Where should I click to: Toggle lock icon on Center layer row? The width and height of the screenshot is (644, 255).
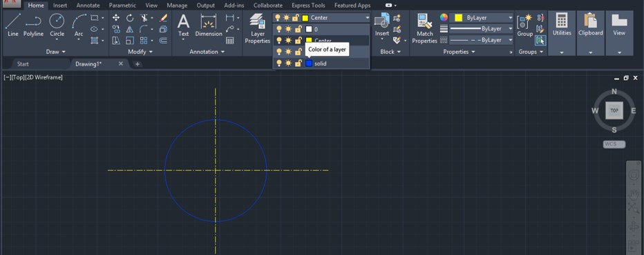(x=298, y=40)
